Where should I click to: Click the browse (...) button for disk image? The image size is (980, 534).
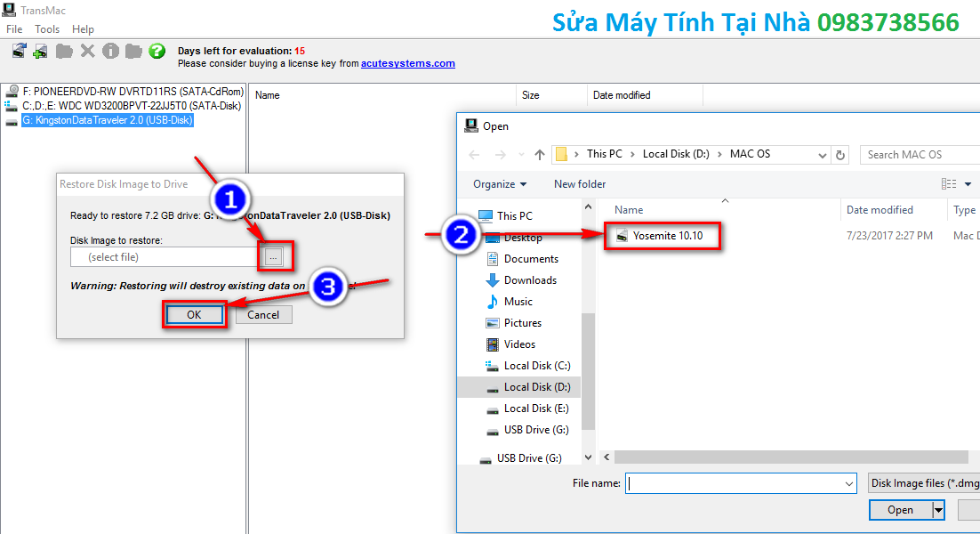click(274, 257)
